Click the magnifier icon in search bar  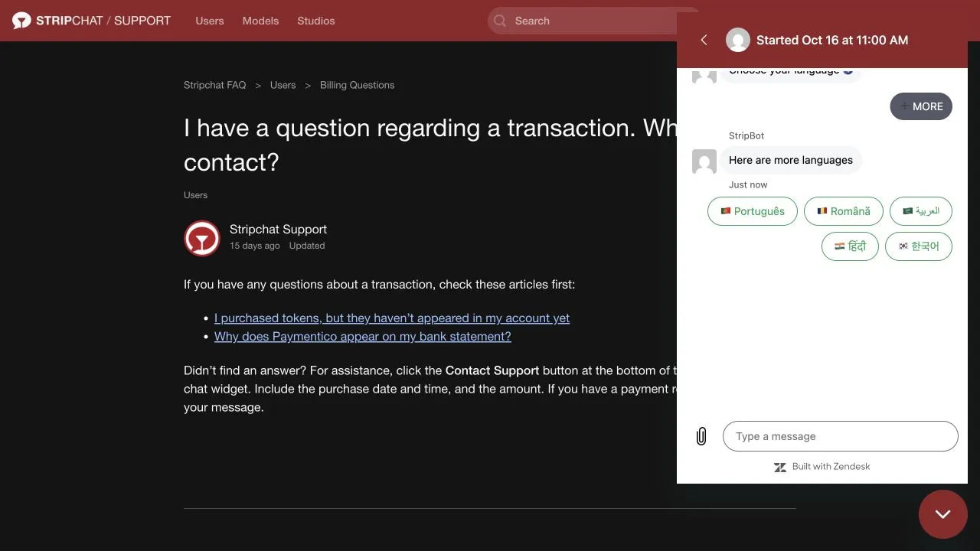(x=500, y=21)
